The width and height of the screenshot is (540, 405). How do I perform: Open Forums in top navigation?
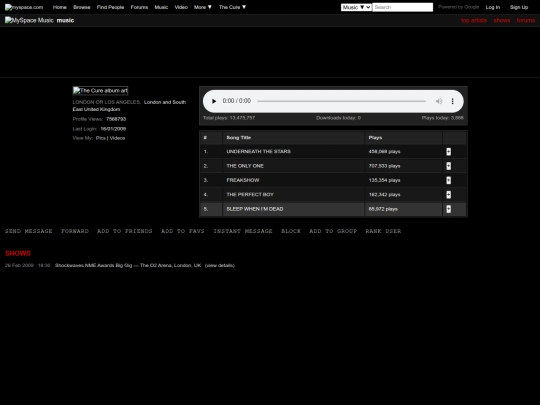(x=139, y=7)
